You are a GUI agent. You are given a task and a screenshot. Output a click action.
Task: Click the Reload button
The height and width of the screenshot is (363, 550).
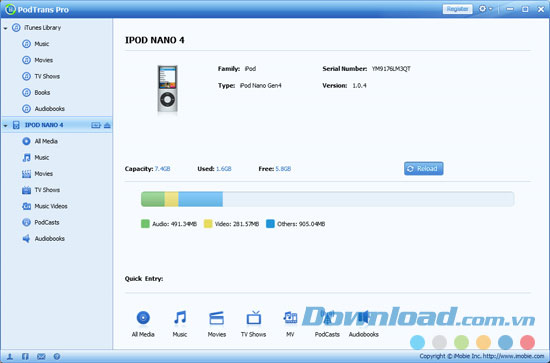click(423, 169)
